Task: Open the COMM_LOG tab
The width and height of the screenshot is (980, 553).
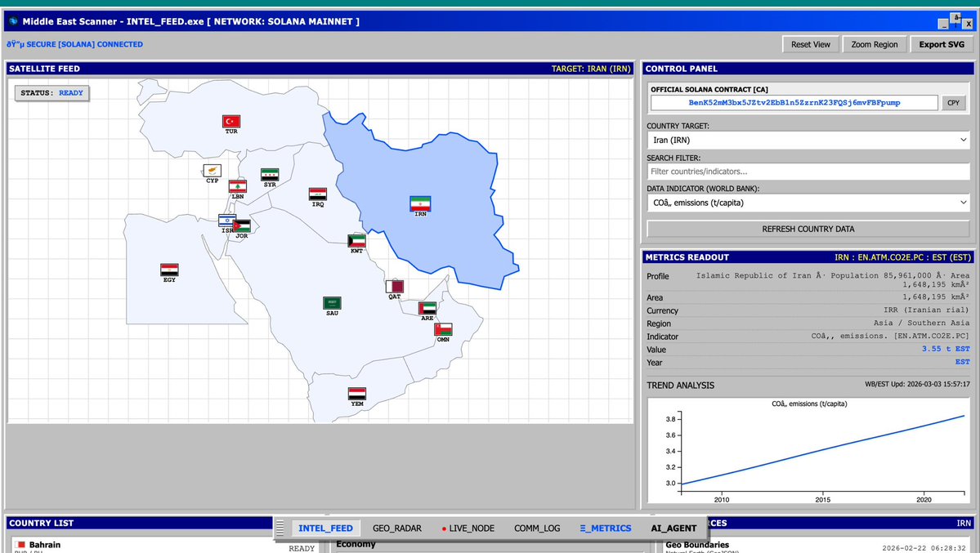Action: (x=537, y=528)
